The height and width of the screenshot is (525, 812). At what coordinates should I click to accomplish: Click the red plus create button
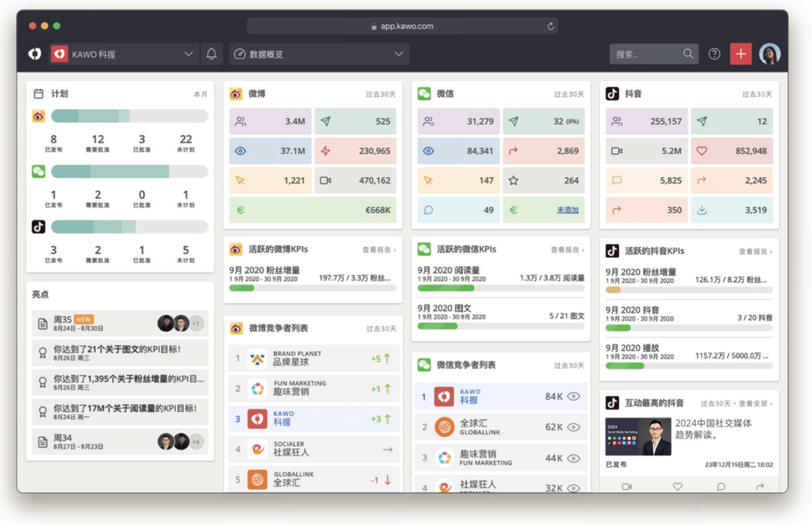point(741,54)
